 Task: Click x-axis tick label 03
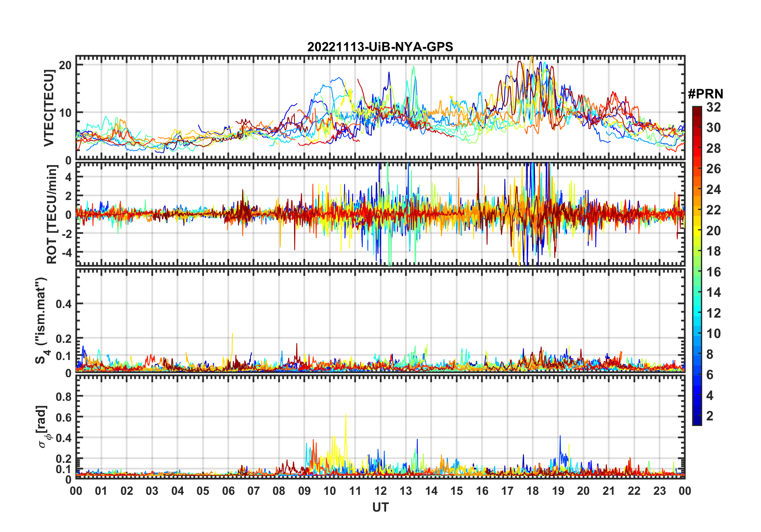click(152, 491)
